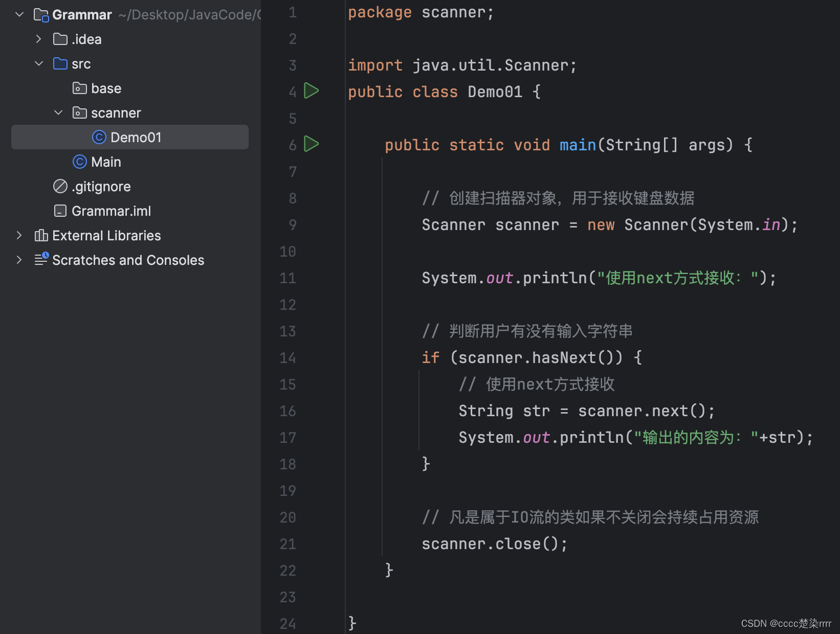Viewport: 840px width, 634px height.
Task: Collapse the Grammar project root
Action: pyautogui.click(x=19, y=14)
